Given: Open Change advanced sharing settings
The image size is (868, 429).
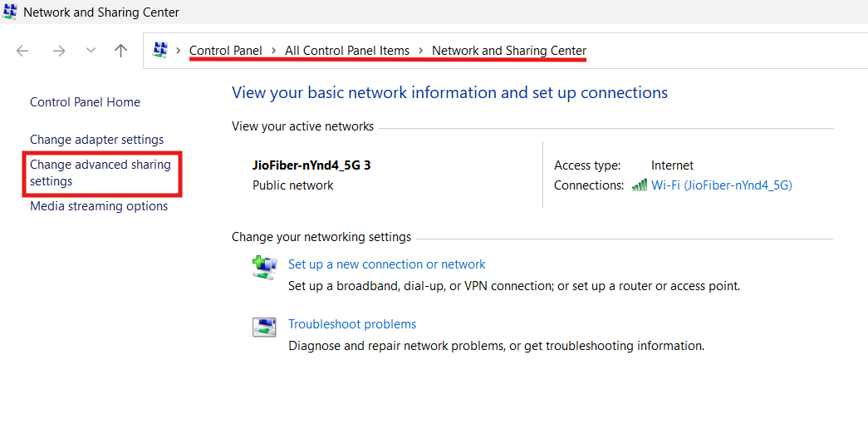Looking at the screenshot, I should point(100,173).
